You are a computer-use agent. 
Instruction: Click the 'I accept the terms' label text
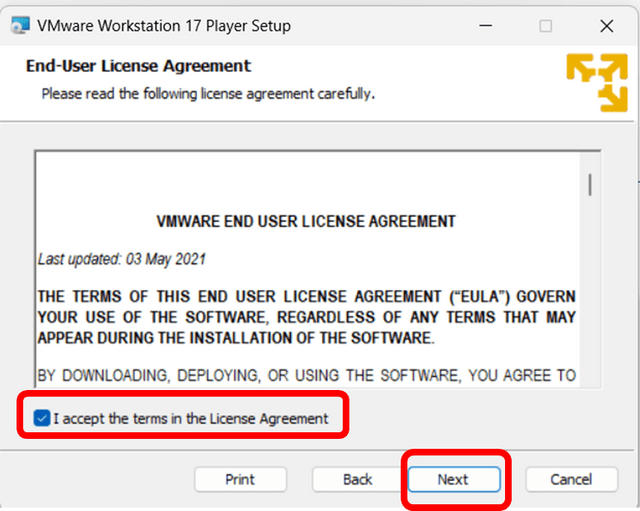(x=190, y=419)
